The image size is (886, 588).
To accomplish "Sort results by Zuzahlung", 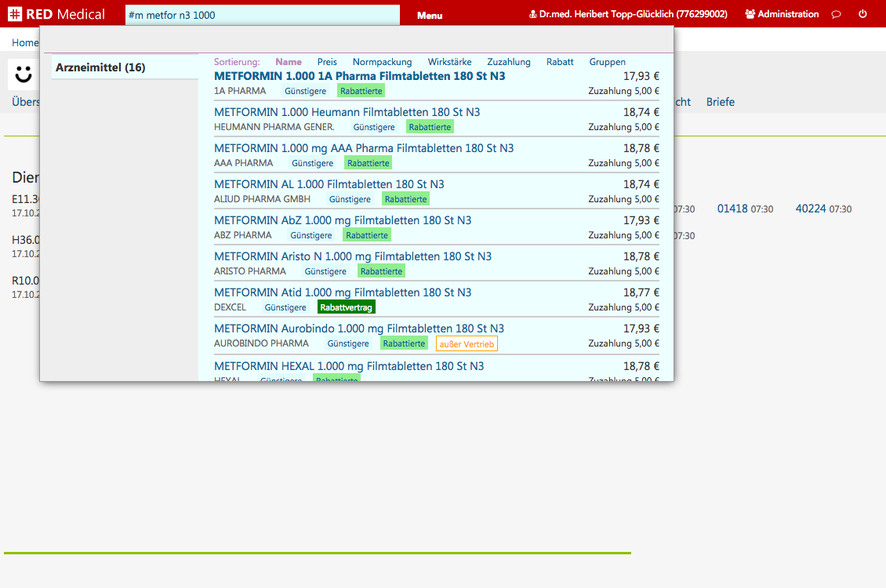I will pos(509,62).
